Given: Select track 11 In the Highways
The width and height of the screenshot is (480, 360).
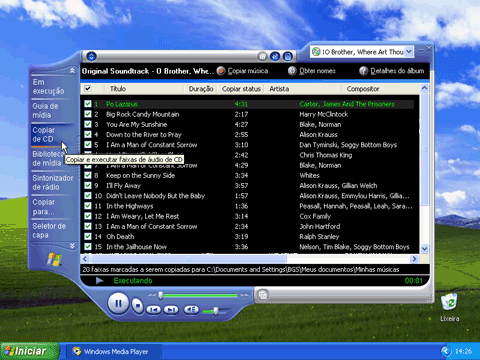Looking at the screenshot, I should click(x=249, y=206).
